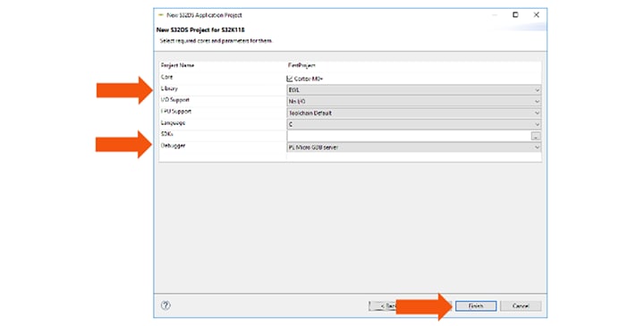The height and width of the screenshot is (326, 644).
Task: Click the Cancel button
Action: (521, 306)
